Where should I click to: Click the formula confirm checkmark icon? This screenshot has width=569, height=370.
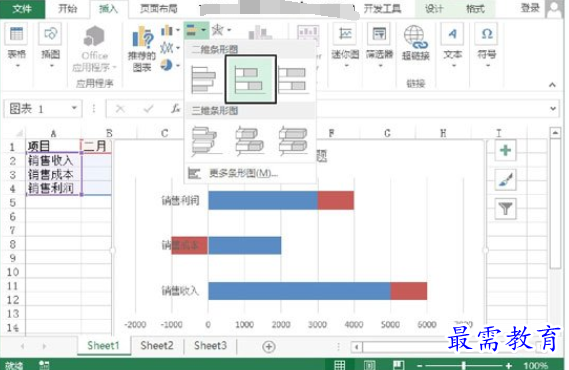(x=148, y=108)
